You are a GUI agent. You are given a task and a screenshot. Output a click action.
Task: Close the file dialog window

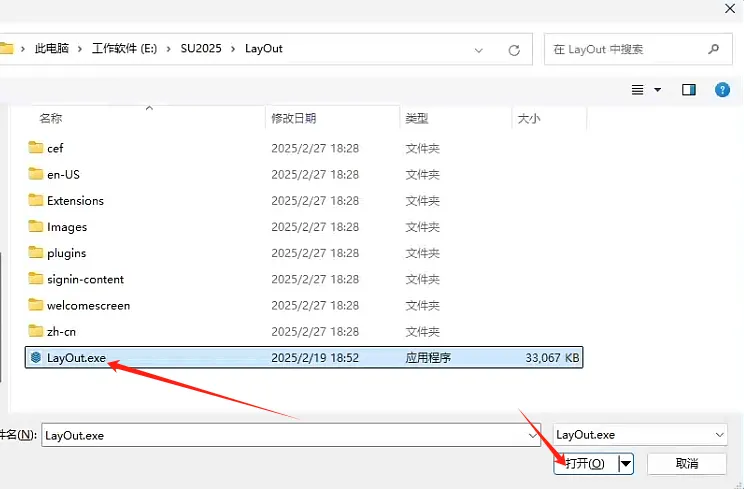click(730, 8)
